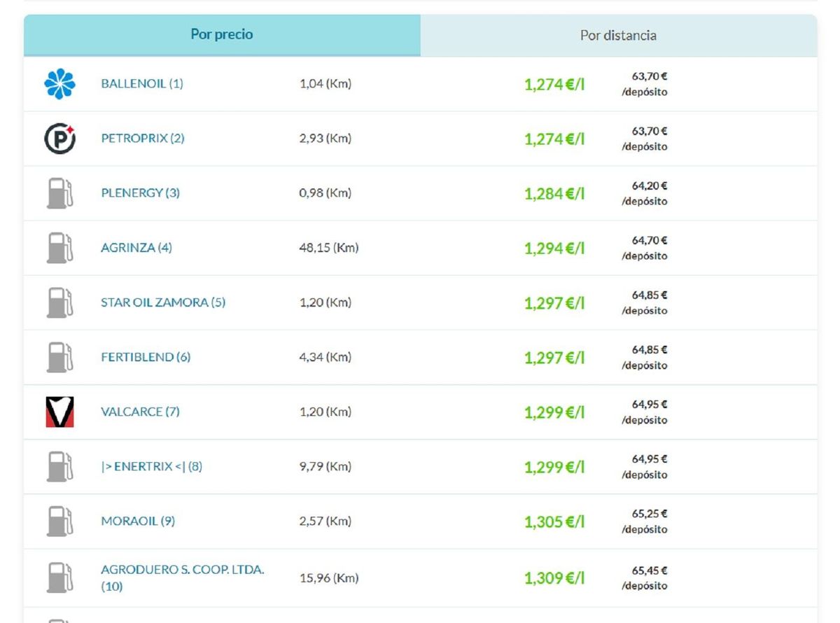Click the fuel pump icon beside Agroduero
This screenshot has height=623, width=840.
[59, 577]
